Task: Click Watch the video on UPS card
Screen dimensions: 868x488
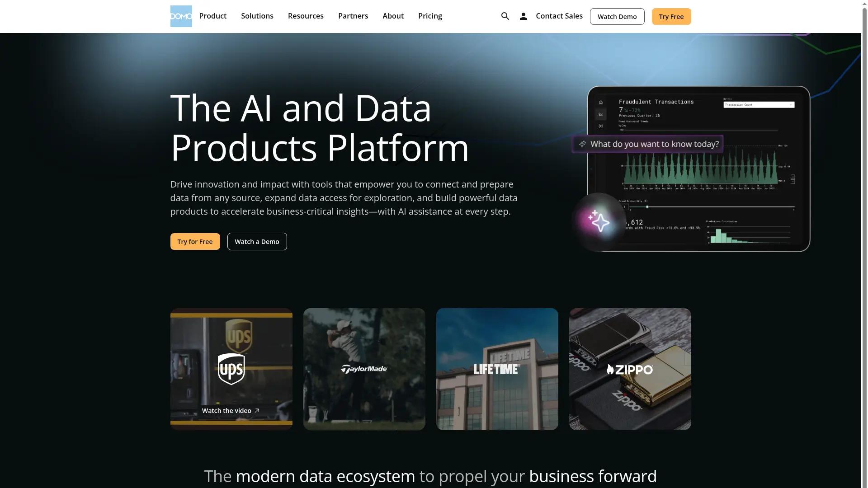Action: (231, 411)
